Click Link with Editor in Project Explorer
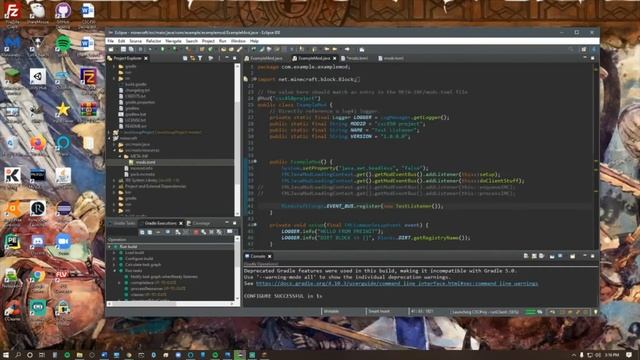Screen dimensions: 640x360 [192, 58]
